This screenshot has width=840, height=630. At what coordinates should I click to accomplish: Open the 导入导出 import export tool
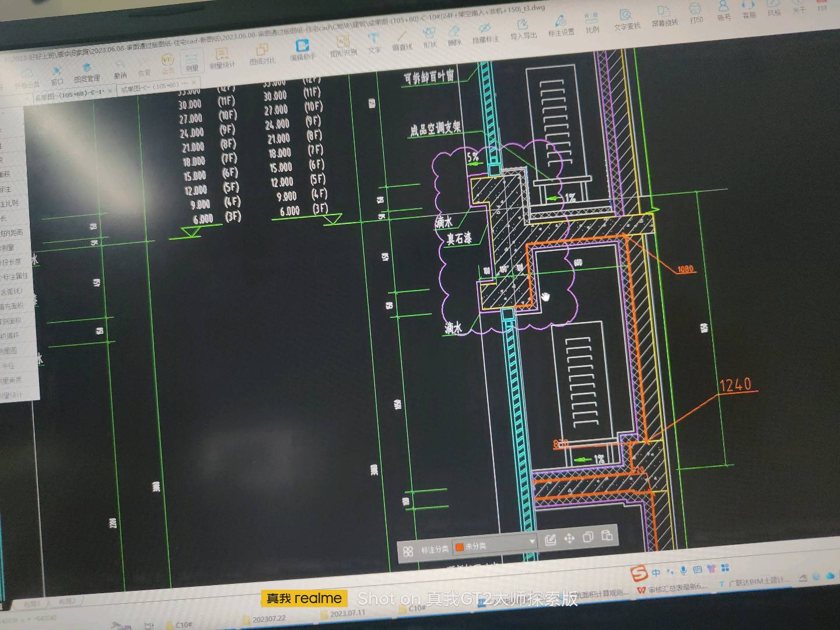tap(523, 29)
